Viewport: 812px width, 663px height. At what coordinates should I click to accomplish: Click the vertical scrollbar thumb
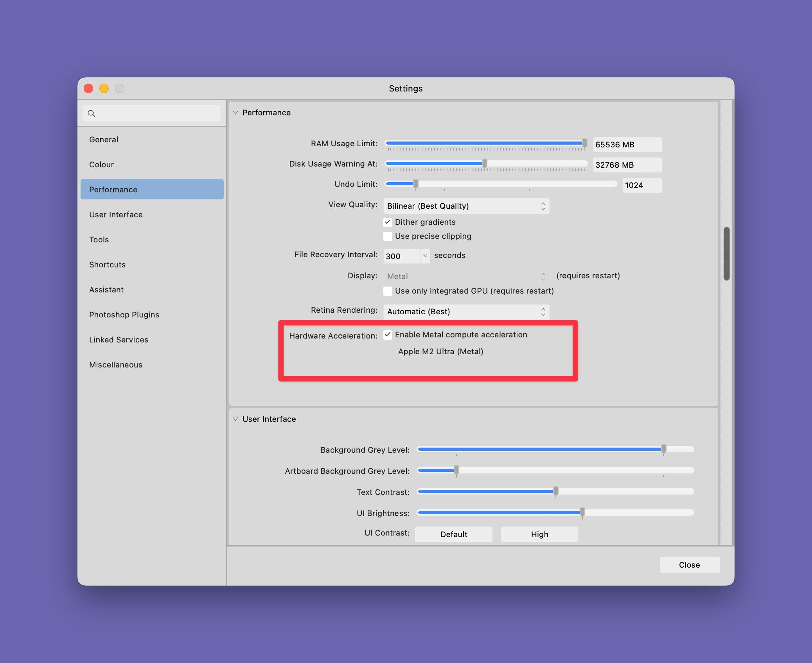point(727,254)
